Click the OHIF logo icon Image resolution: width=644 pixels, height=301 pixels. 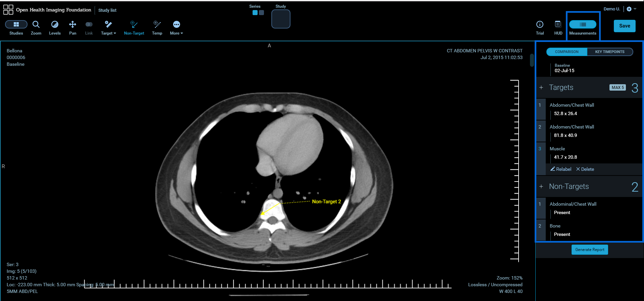coord(8,10)
